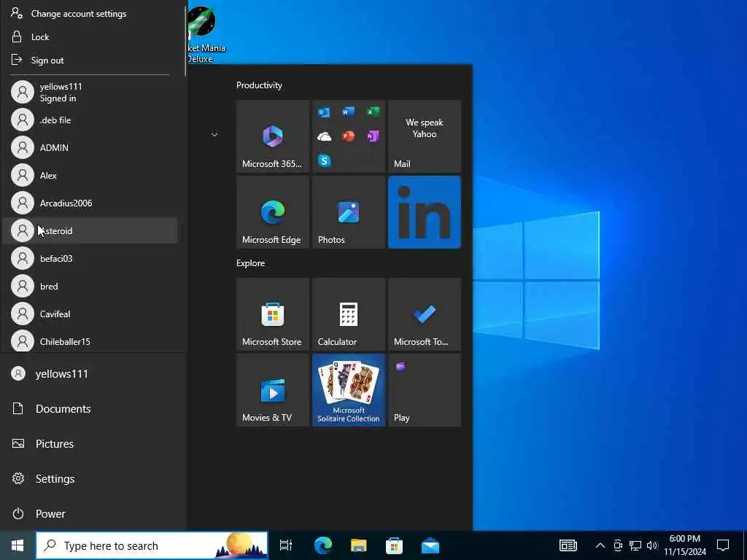This screenshot has width=747, height=560.
Task: Open Microsoft Solitaire Collection tile
Action: click(348, 390)
